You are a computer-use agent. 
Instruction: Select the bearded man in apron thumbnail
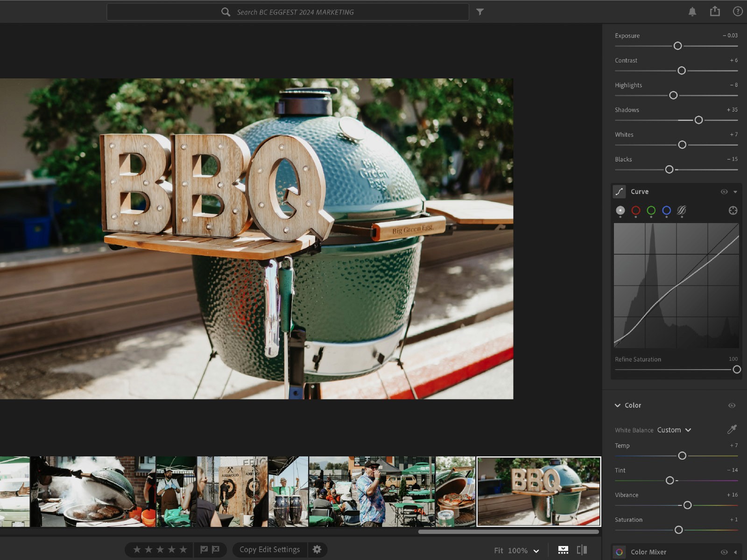pyautogui.click(x=176, y=491)
